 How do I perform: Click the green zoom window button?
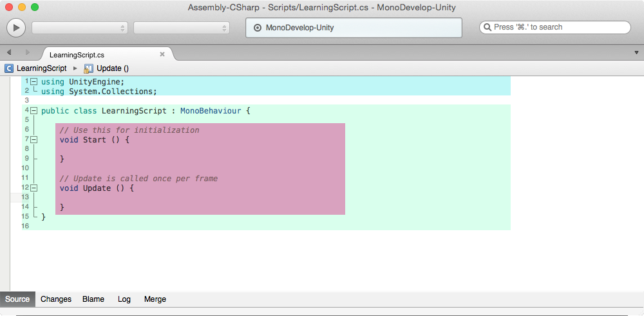pos(35,7)
